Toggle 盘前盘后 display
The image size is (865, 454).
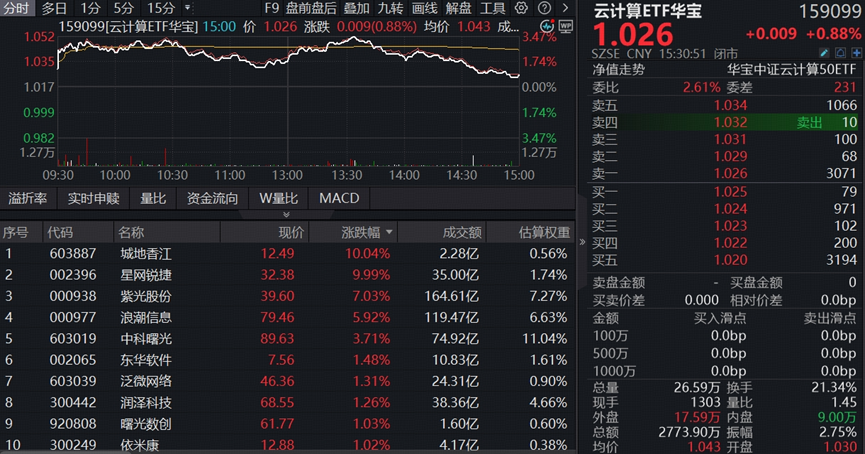311,8
